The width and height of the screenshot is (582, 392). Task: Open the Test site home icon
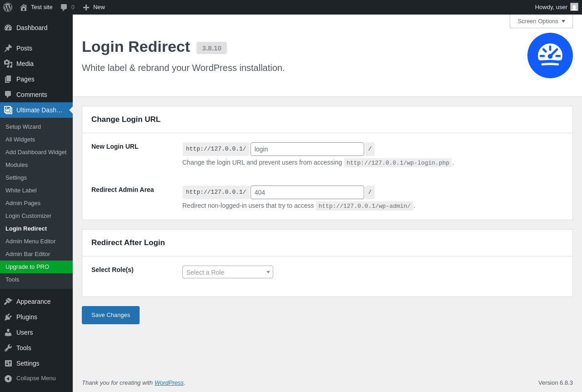pyautogui.click(x=24, y=7)
